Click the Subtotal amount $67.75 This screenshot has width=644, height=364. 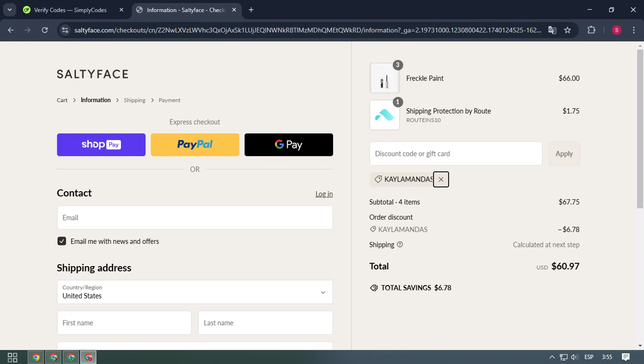(569, 202)
